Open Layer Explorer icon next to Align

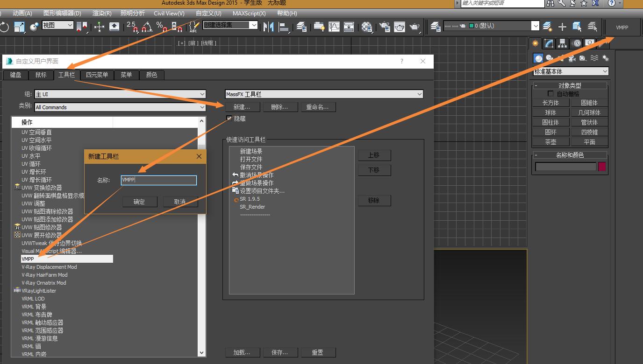[301, 27]
